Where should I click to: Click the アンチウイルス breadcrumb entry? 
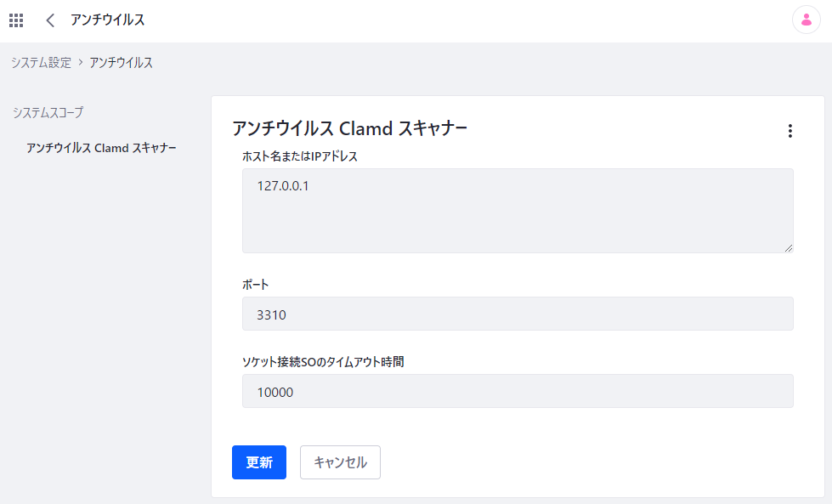(121, 63)
